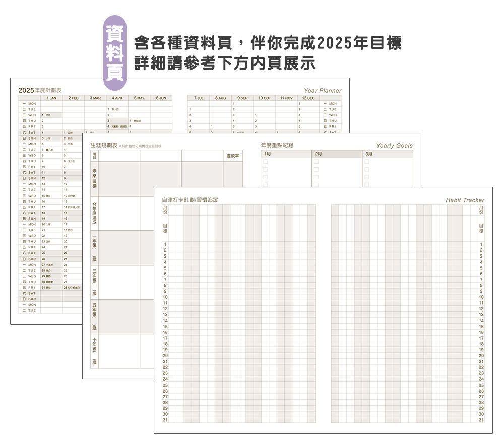This screenshot has width=504, height=447.
Task: Select the 1 JAN column header
Action: coord(51,98)
